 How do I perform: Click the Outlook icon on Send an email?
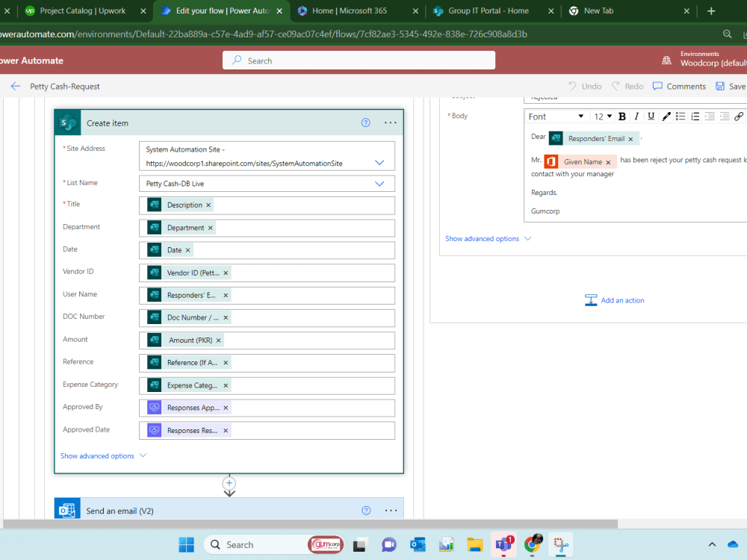click(x=67, y=510)
